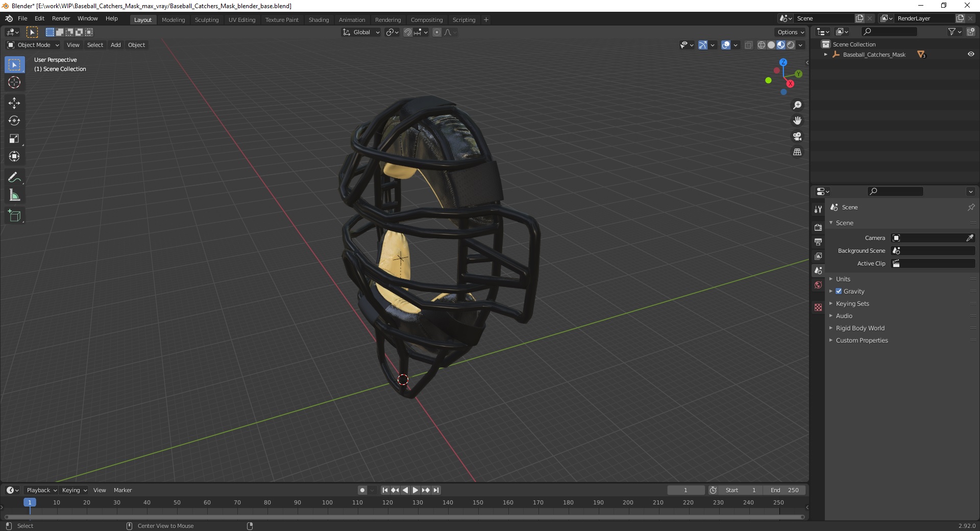Click the Blender logo menu icon
The height and width of the screenshot is (531, 980).
(x=9, y=18)
